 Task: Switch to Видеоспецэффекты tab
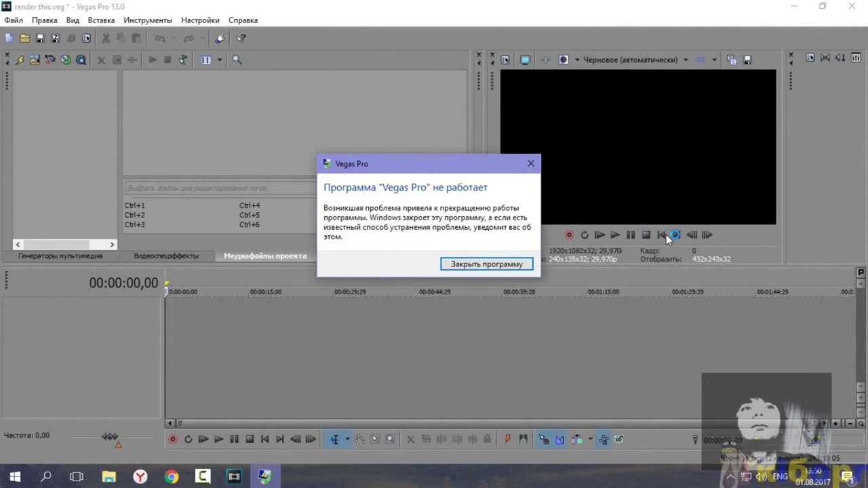point(166,256)
